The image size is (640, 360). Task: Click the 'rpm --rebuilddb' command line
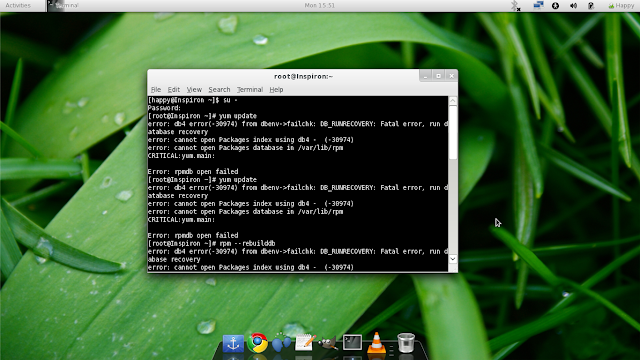click(x=211, y=243)
